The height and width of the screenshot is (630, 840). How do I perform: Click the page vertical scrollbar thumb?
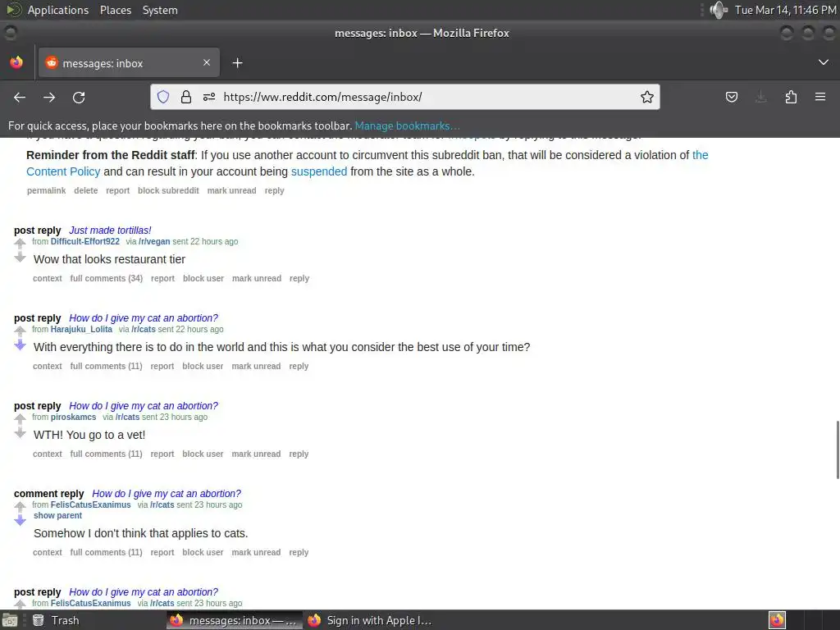click(x=838, y=450)
